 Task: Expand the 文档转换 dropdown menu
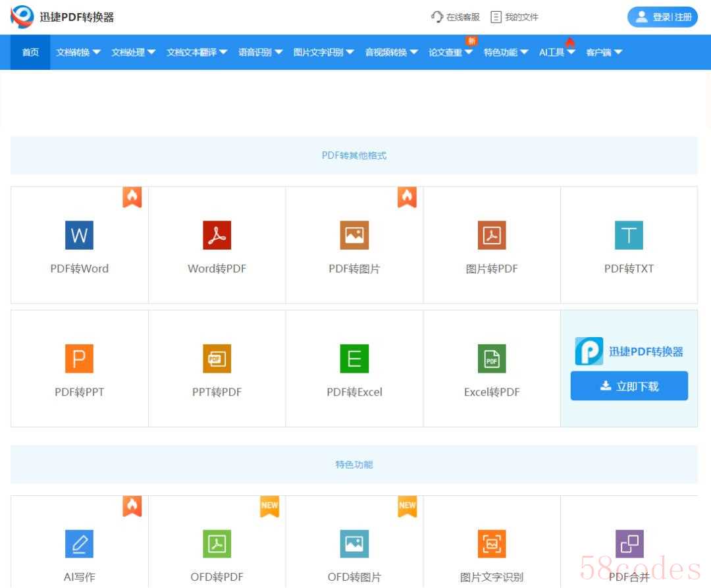[x=78, y=52]
